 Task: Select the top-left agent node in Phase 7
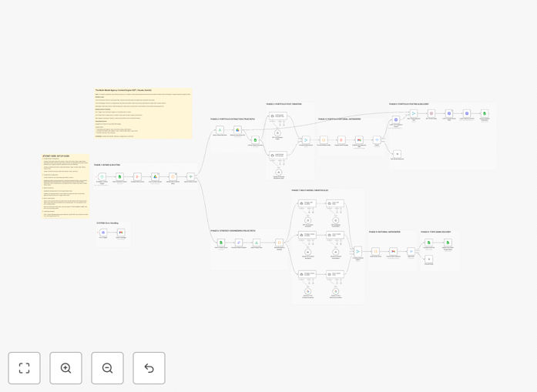[x=307, y=203]
